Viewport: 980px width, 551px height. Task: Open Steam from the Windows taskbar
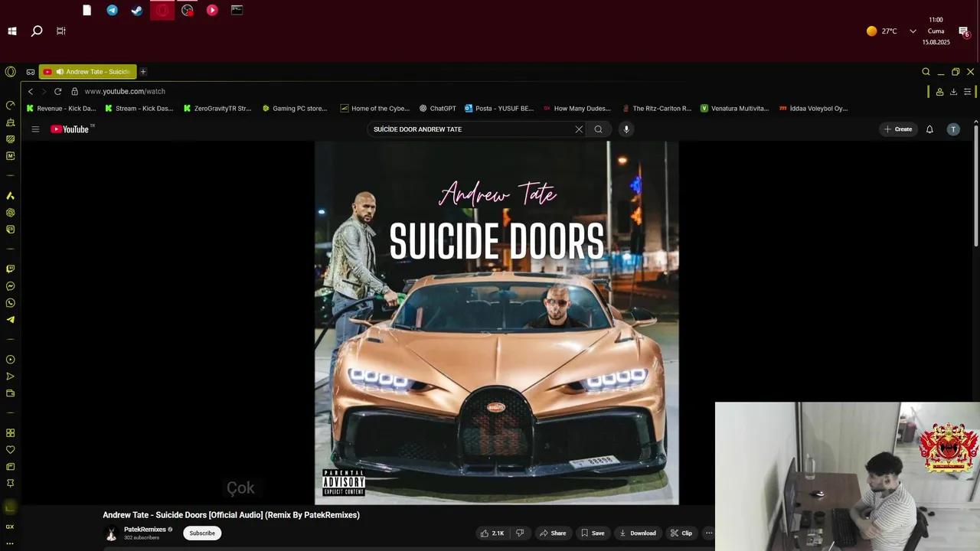[x=137, y=10]
